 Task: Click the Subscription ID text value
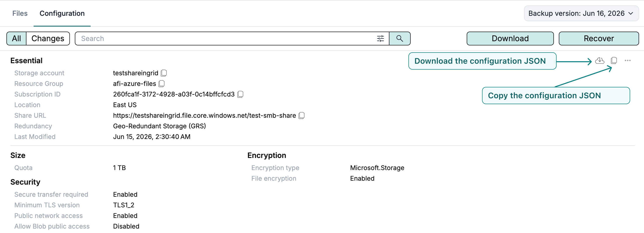point(174,94)
